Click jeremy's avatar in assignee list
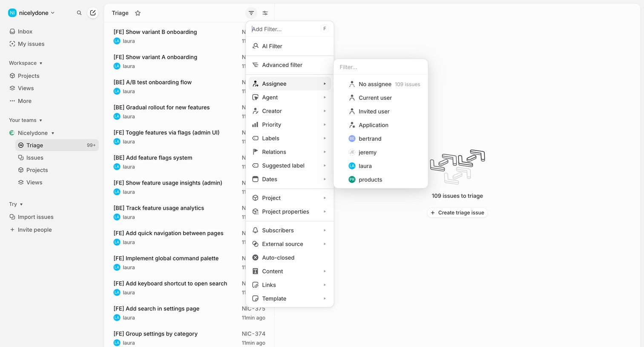 coord(352,152)
